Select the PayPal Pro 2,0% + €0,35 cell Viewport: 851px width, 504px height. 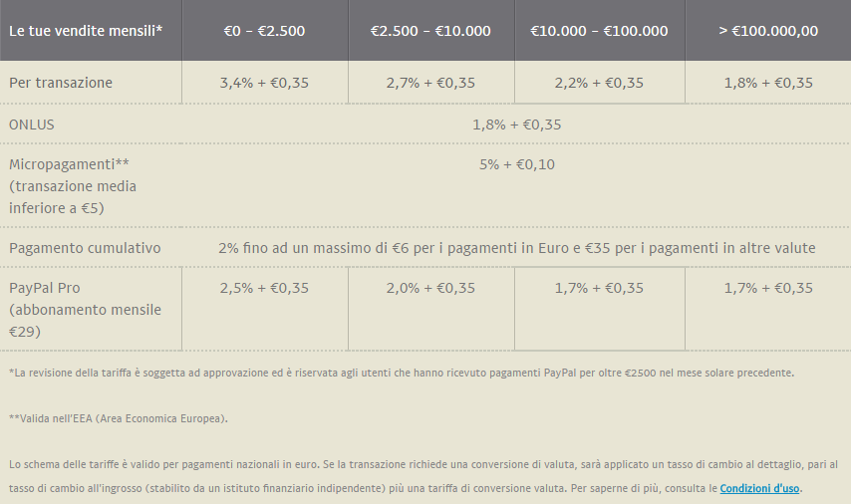point(430,288)
